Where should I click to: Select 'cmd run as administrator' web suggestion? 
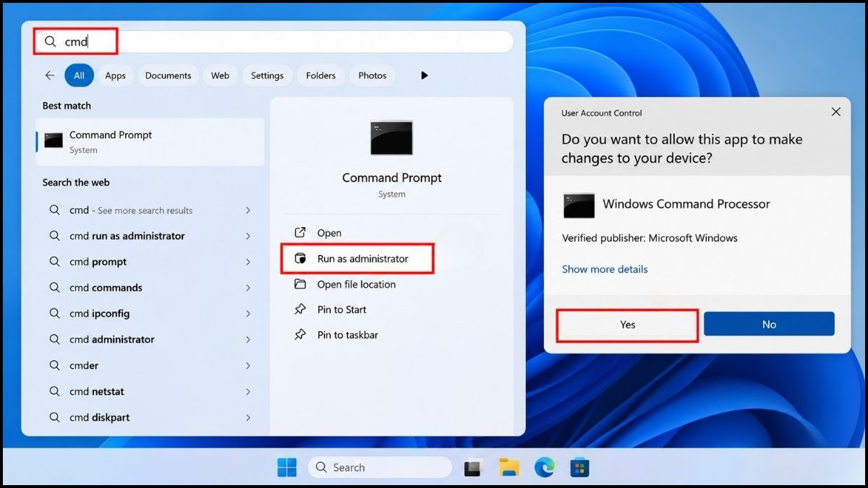[x=150, y=236]
